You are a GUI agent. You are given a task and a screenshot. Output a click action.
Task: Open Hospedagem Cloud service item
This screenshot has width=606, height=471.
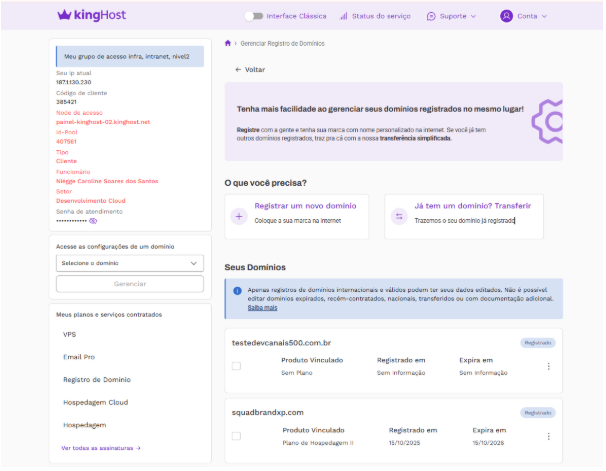tap(95, 403)
